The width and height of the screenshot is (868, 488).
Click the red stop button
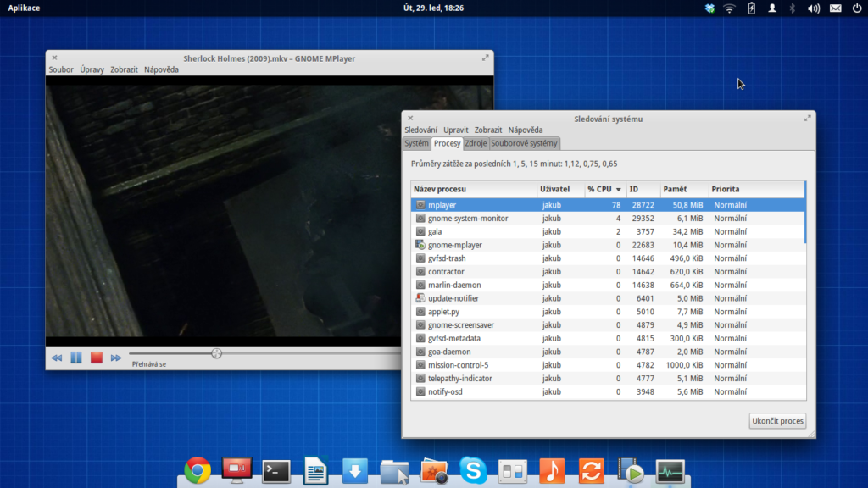[96, 358]
